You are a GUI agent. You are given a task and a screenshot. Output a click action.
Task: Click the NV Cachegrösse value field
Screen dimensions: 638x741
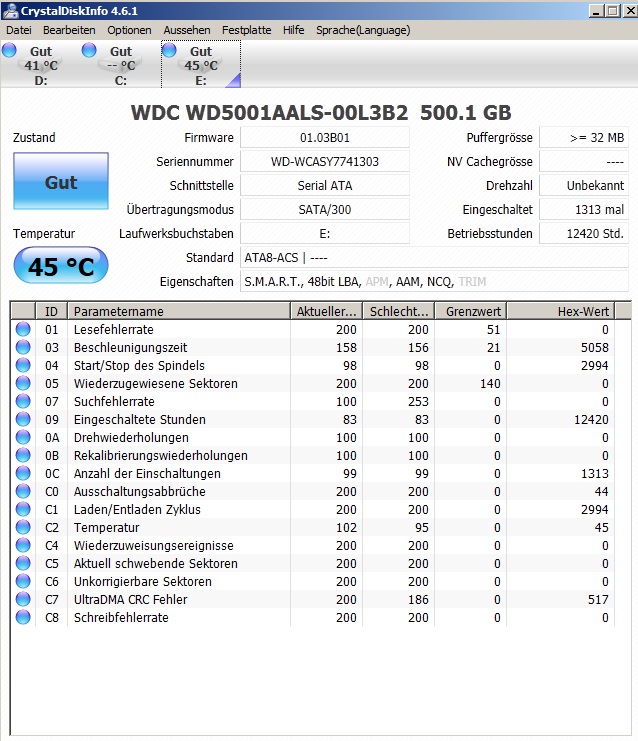(x=584, y=162)
